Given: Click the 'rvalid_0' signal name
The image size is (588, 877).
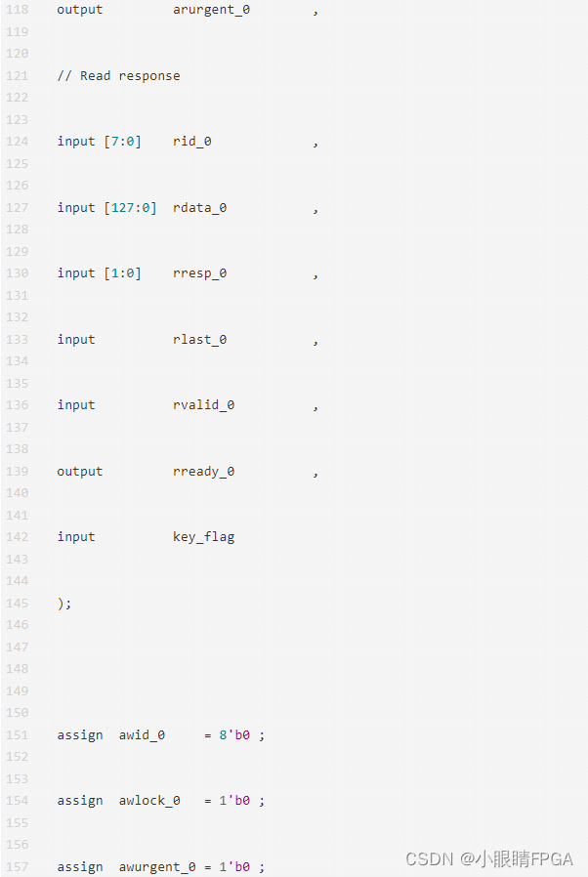Looking at the screenshot, I should 203,405.
